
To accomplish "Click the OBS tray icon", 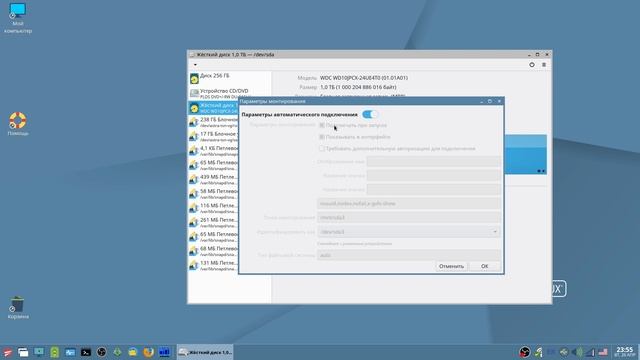I will pos(525,352).
